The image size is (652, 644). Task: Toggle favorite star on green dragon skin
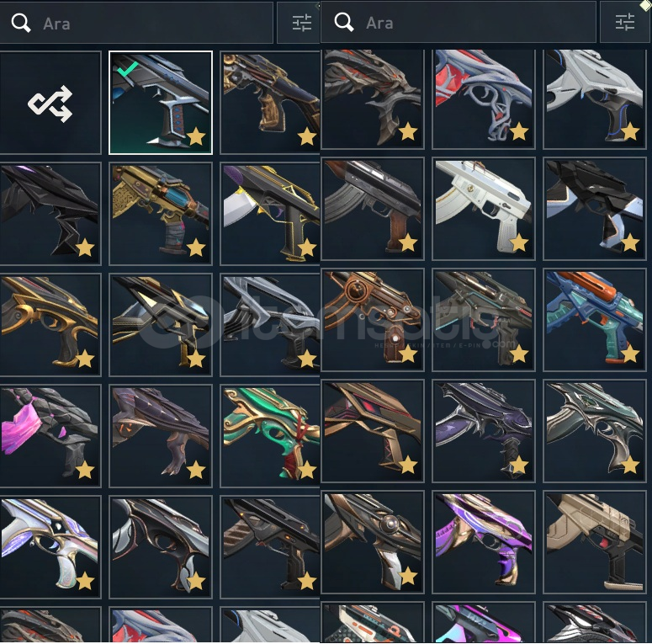pos(307,470)
